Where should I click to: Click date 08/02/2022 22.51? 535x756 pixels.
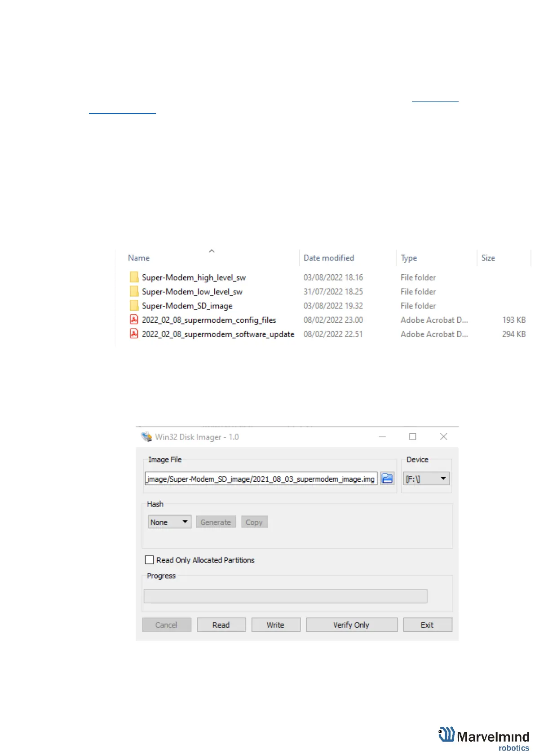[x=333, y=334]
